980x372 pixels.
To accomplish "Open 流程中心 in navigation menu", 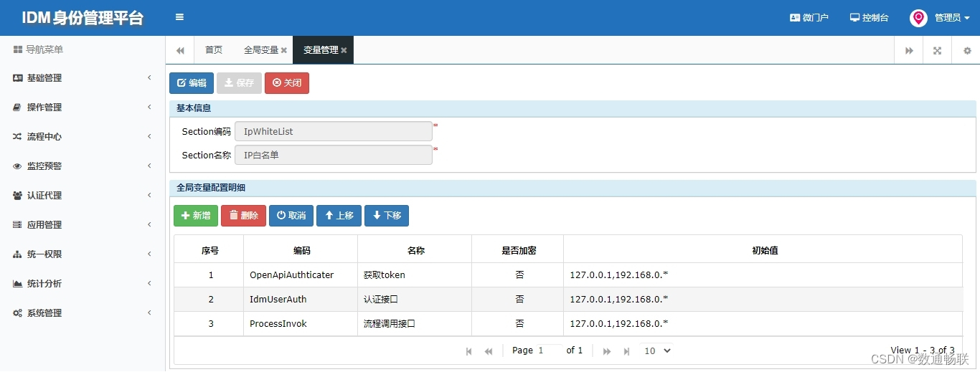I will coord(44,136).
